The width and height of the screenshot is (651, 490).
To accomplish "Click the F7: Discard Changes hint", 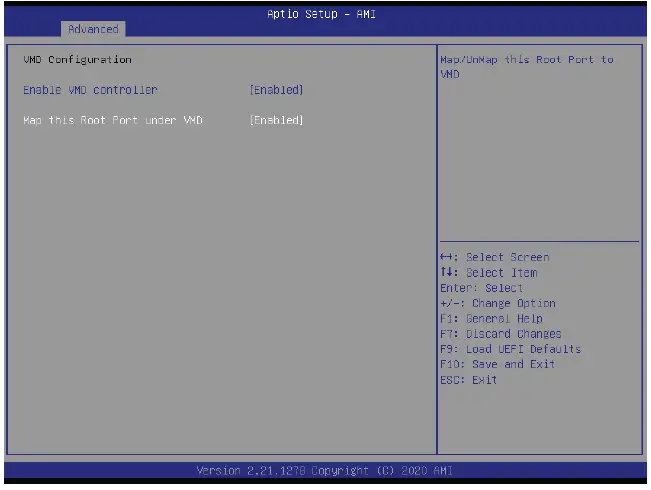I will click(501, 334).
